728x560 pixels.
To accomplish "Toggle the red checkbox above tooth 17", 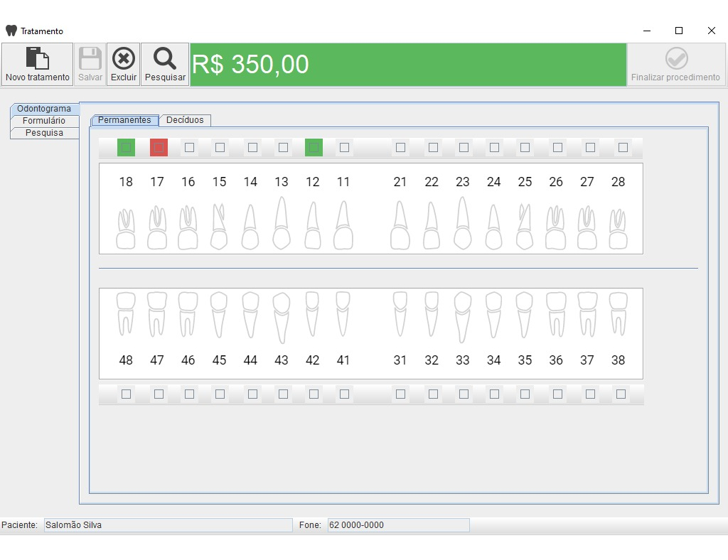I will (x=159, y=148).
